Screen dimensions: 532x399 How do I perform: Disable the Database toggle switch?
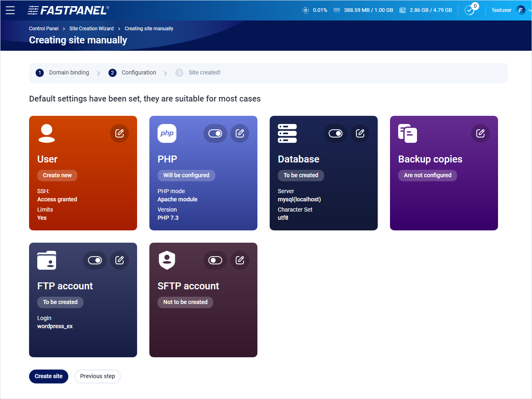point(336,133)
